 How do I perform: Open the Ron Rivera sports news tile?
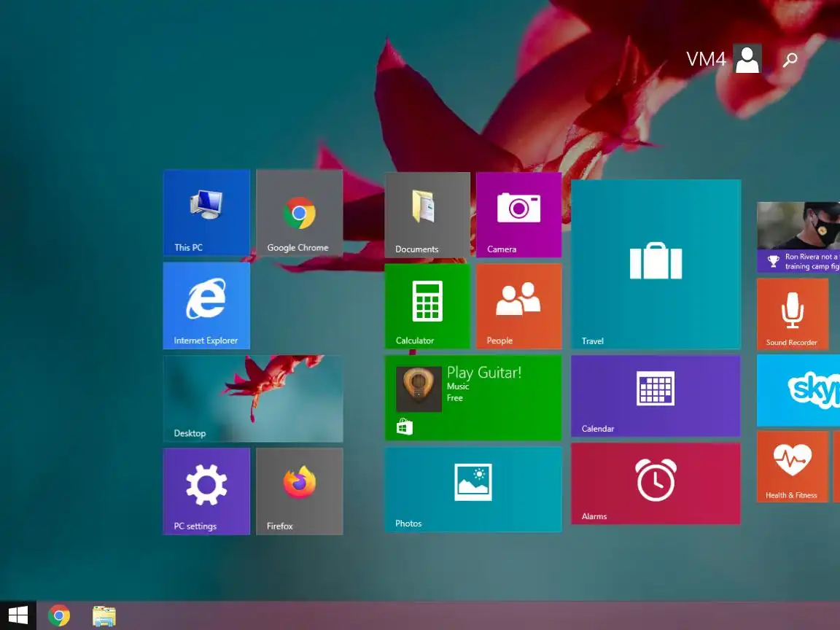tap(798, 237)
